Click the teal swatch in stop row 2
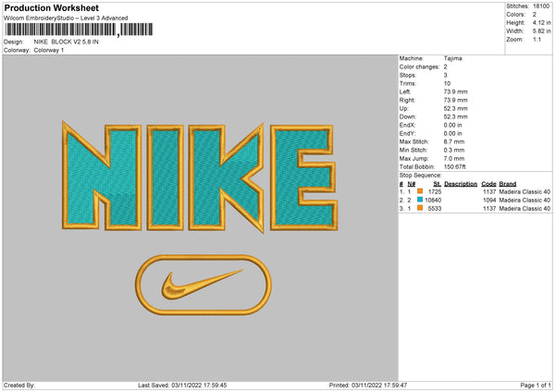Viewport: 555px width, 392px height. click(420, 200)
